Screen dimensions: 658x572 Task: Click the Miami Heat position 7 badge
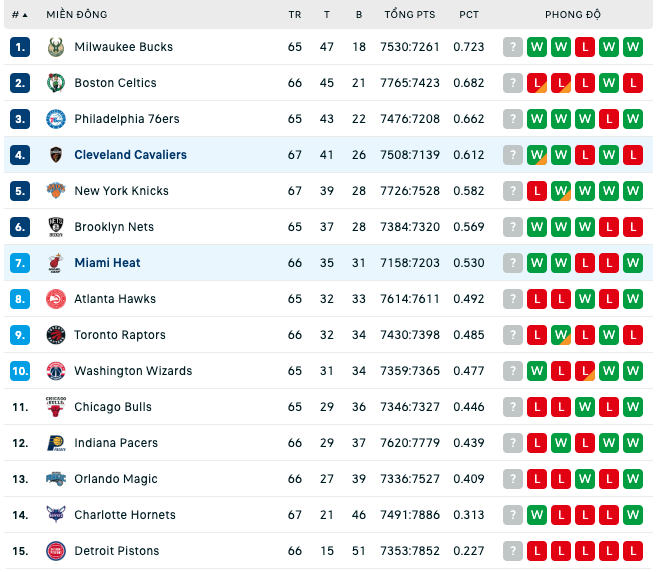tap(20, 263)
